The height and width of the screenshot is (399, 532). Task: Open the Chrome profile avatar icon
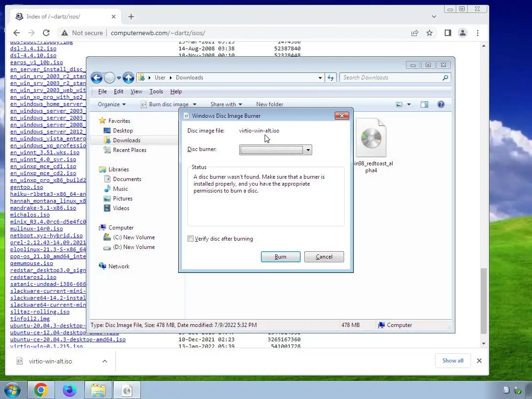click(x=462, y=33)
